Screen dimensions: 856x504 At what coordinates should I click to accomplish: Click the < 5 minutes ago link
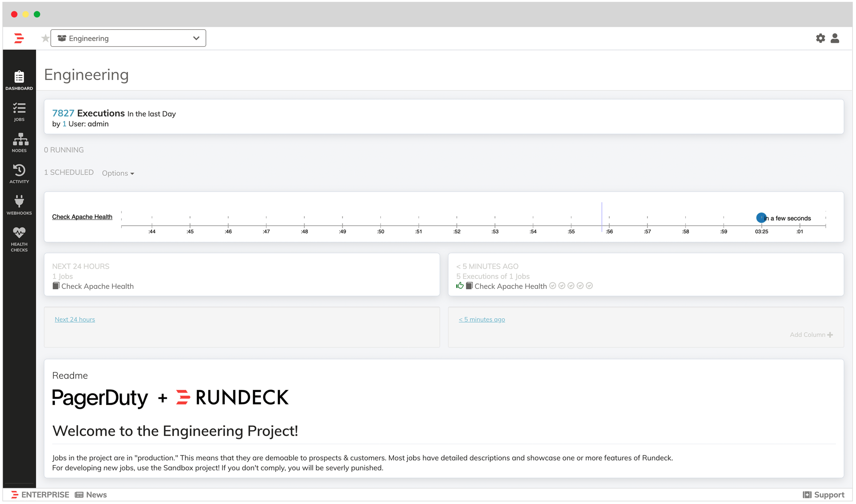pos(481,320)
